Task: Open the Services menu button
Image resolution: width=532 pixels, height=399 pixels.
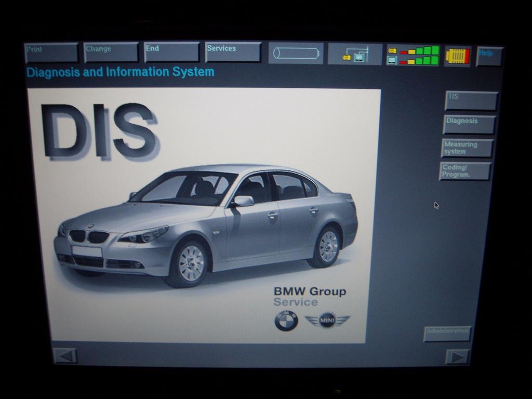Action: click(233, 52)
